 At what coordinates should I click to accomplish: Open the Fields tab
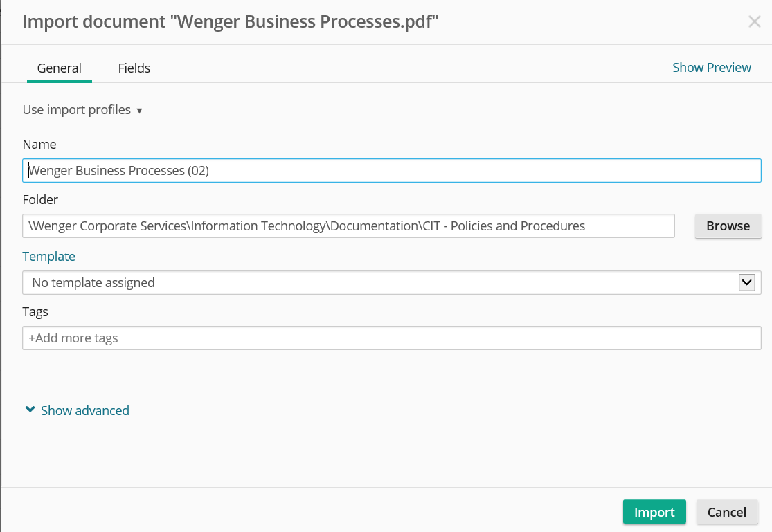click(134, 68)
